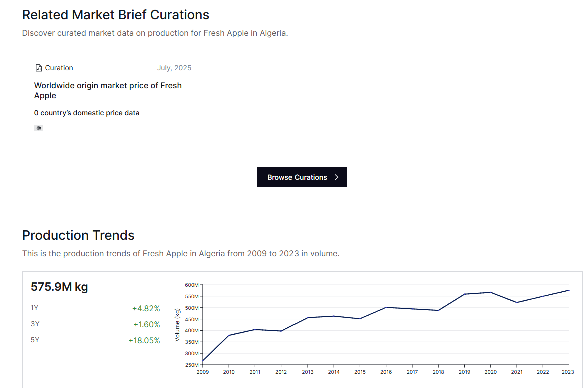Click the 600M label on the y-axis
This screenshot has height=392, width=588.
coord(192,285)
